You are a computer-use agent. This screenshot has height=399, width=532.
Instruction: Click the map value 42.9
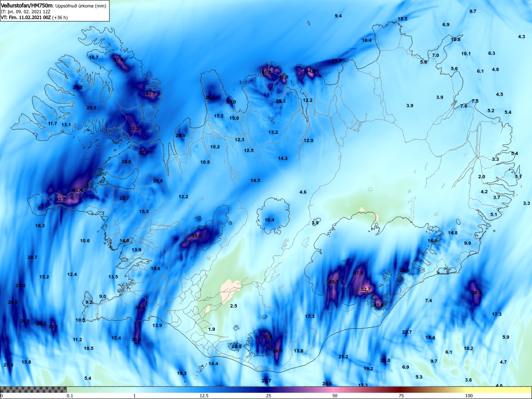pos(283,77)
